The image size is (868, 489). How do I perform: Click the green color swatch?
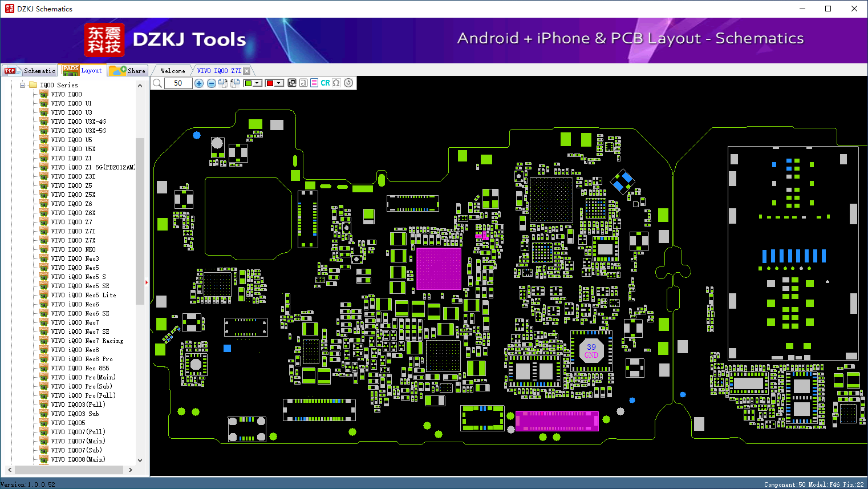pos(248,83)
